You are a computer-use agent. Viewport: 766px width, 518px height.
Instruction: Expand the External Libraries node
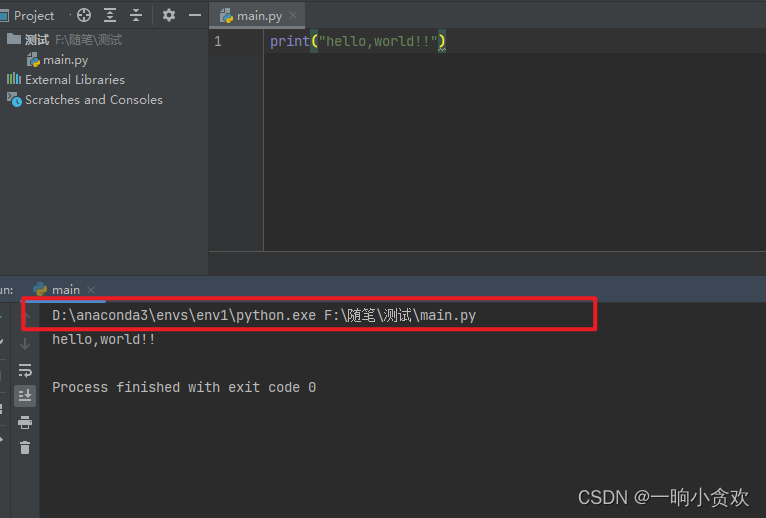65,80
